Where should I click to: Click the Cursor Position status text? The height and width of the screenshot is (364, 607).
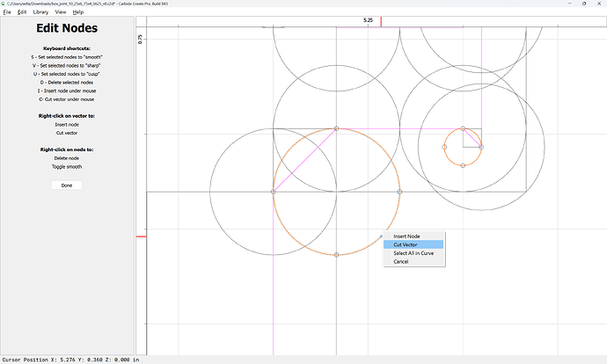click(70, 360)
